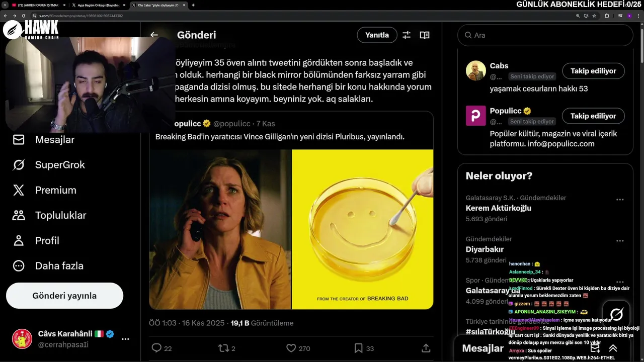Click the SuperGrok icon in sidebar
Image resolution: width=644 pixels, height=362 pixels.
[x=19, y=164]
